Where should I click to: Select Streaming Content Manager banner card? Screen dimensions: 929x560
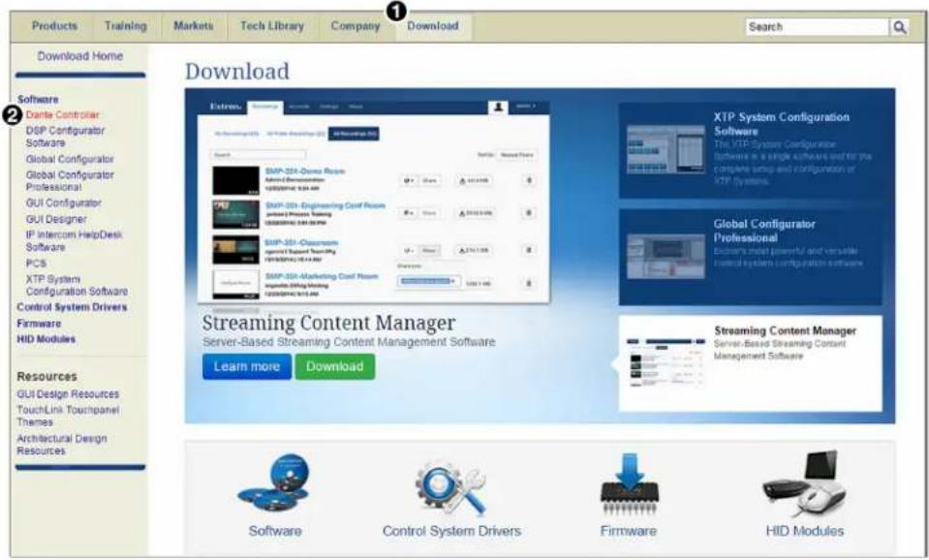click(750, 362)
